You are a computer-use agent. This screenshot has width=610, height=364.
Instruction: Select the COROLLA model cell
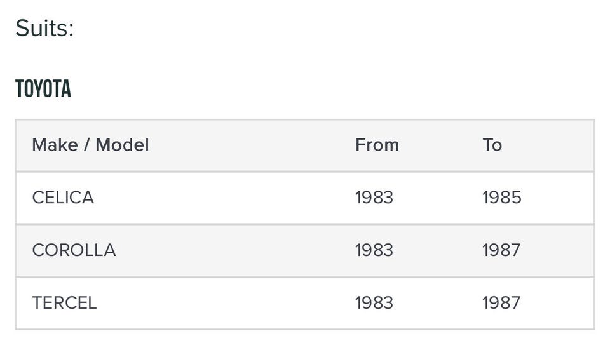pos(74,250)
